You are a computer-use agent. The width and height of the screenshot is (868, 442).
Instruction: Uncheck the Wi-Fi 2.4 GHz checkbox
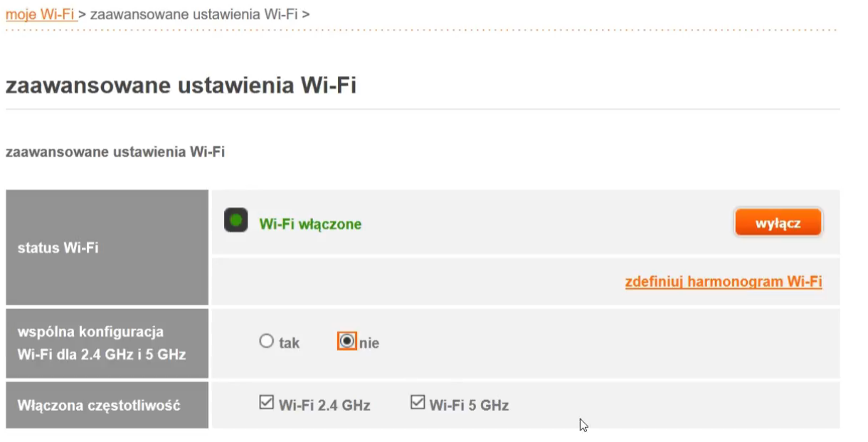266,404
